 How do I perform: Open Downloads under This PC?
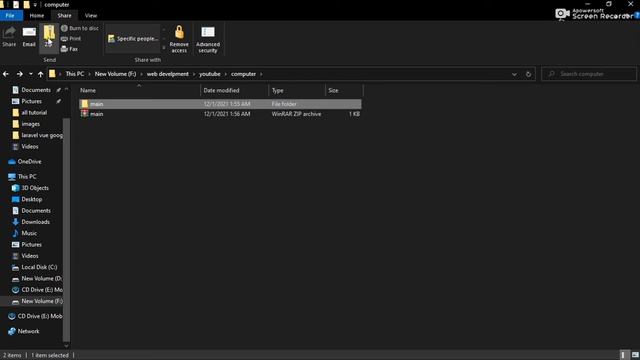36,222
